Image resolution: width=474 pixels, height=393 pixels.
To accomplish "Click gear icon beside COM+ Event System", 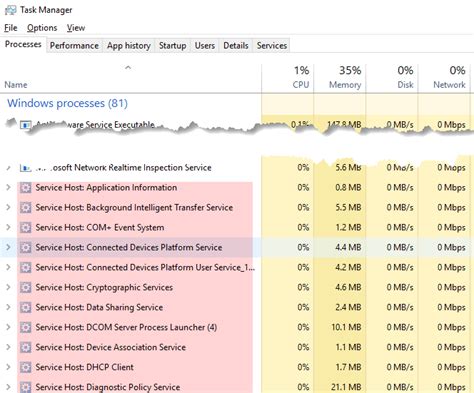I will pos(25,228).
